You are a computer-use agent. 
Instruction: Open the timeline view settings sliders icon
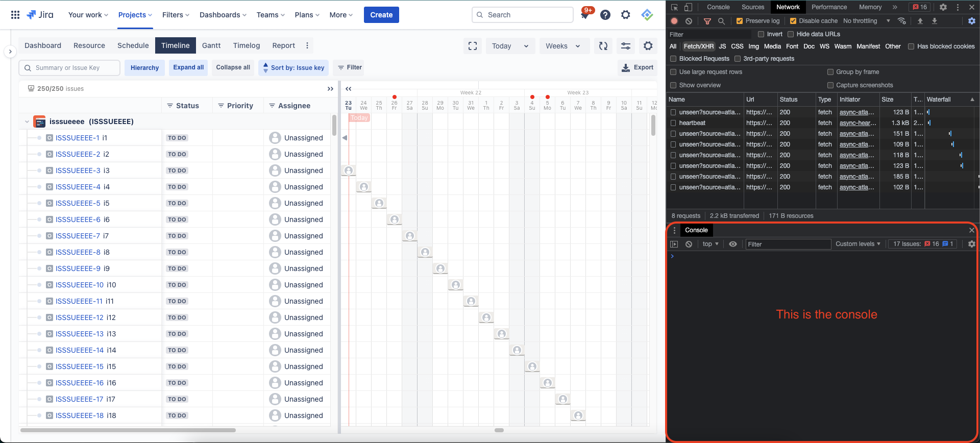click(x=625, y=46)
